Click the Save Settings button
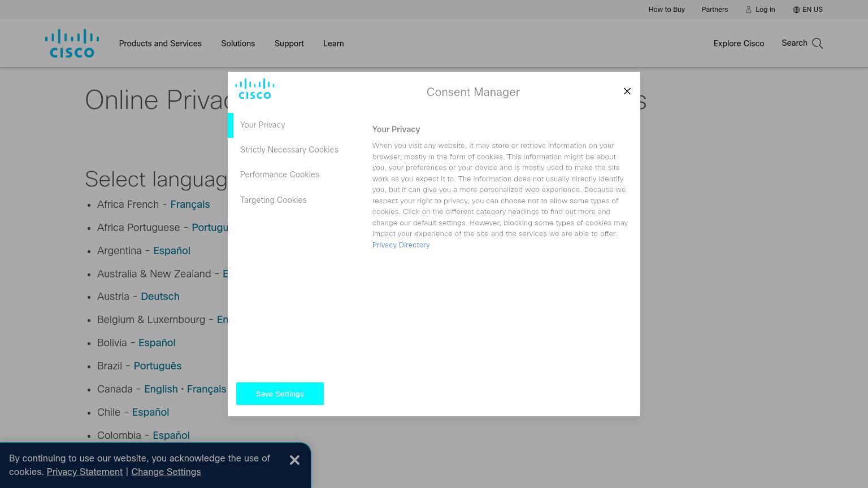This screenshot has height=488, width=868. point(280,394)
